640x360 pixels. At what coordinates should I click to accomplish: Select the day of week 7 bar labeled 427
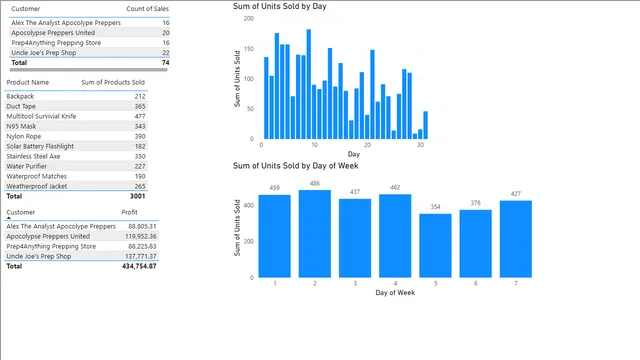pos(516,239)
